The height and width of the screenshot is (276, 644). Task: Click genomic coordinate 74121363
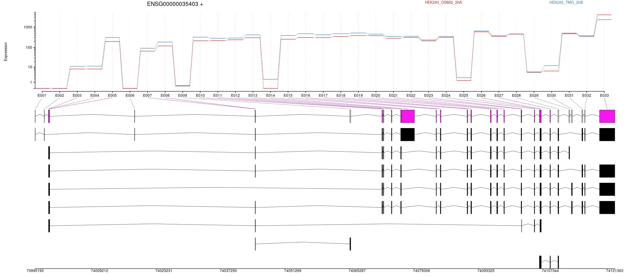615,271
